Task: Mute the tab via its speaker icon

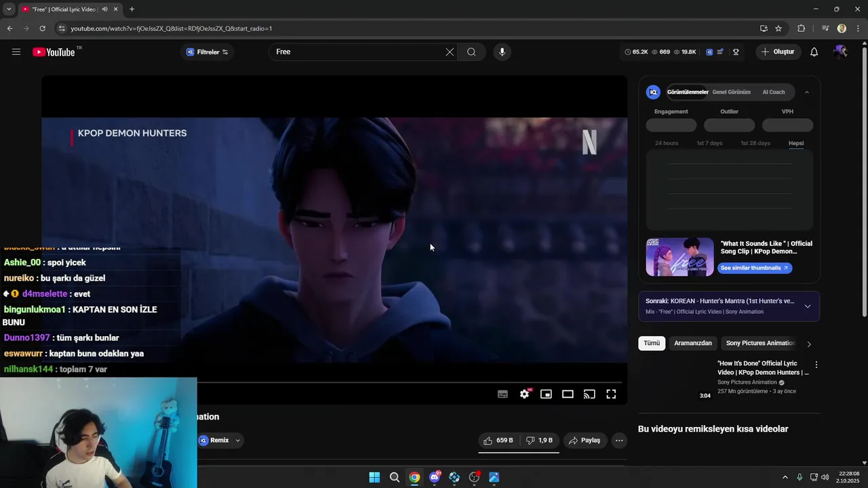Action: (x=104, y=9)
